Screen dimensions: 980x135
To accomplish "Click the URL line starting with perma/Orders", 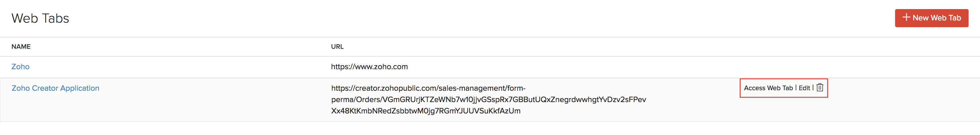I will (489, 100).
